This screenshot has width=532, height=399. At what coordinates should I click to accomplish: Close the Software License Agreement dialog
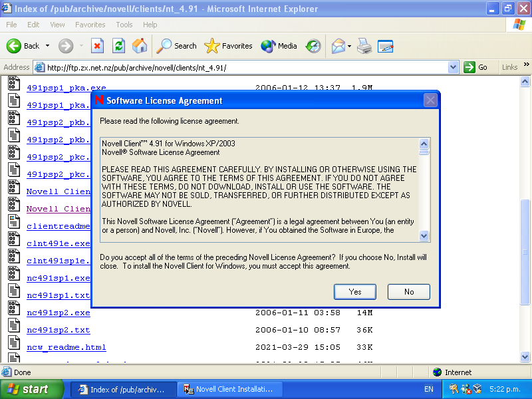(430, 100)
